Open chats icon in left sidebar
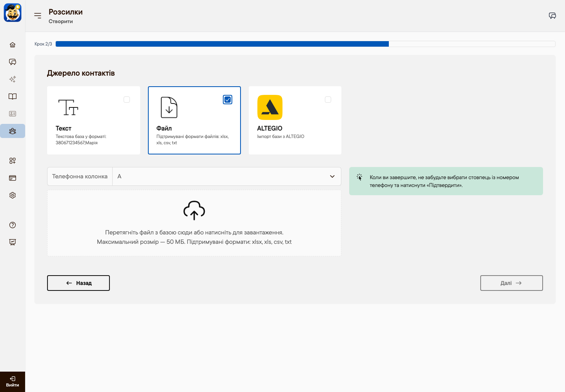565x392 pixels. pos(13,62)
